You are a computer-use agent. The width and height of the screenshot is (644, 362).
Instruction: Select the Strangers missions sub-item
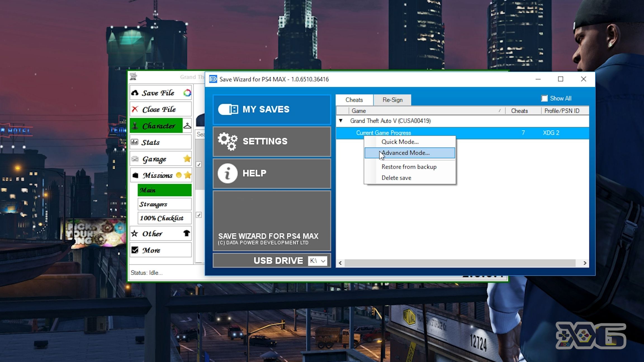(165, 204)
